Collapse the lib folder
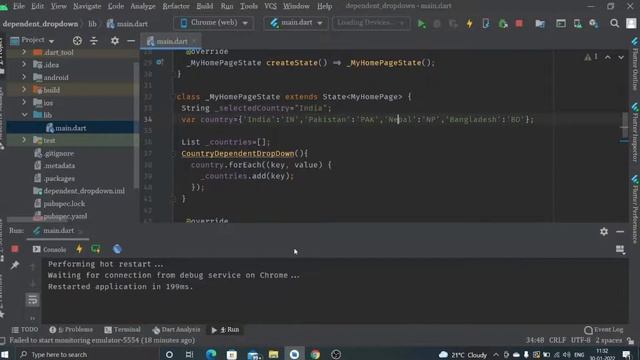 tap(24, 115)
